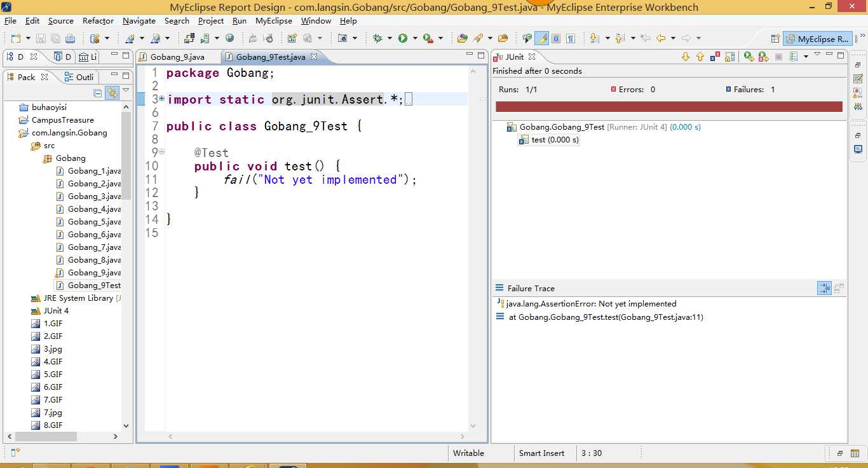Select Gobang_5.java in Package Explorer
Image resolution: width=868 pixels, height=468 pixels.
[94, 222]
